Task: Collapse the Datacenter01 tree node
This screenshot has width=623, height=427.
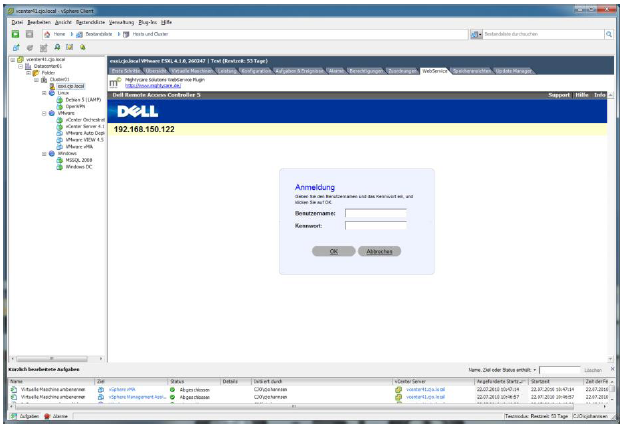Action: [21, 66]
